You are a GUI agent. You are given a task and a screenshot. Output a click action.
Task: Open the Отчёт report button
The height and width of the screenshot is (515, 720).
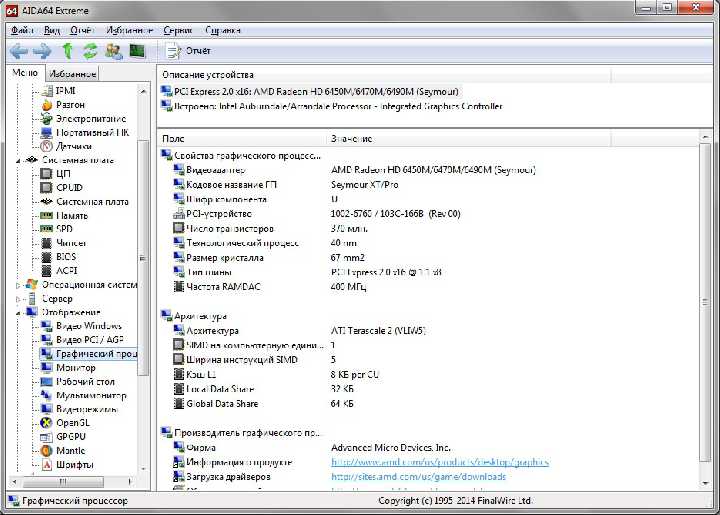point(188,51)
